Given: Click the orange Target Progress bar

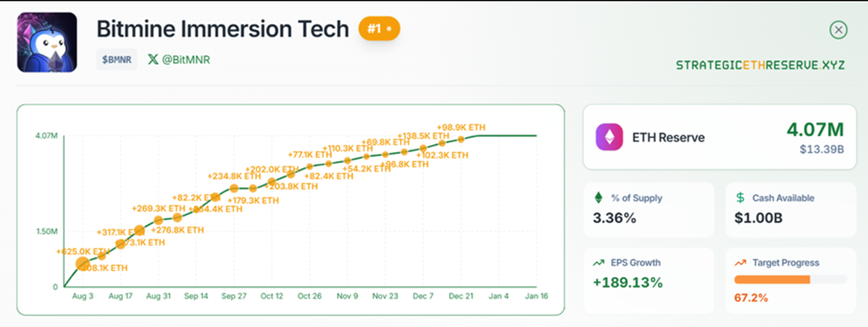Looking at the screenshot, I should pyautogui.click(x=791, y=280).
